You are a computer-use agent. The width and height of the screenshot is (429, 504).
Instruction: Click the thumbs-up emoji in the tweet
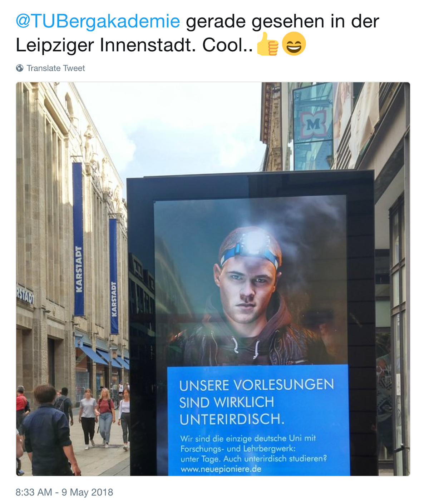(x=267, y=45)
